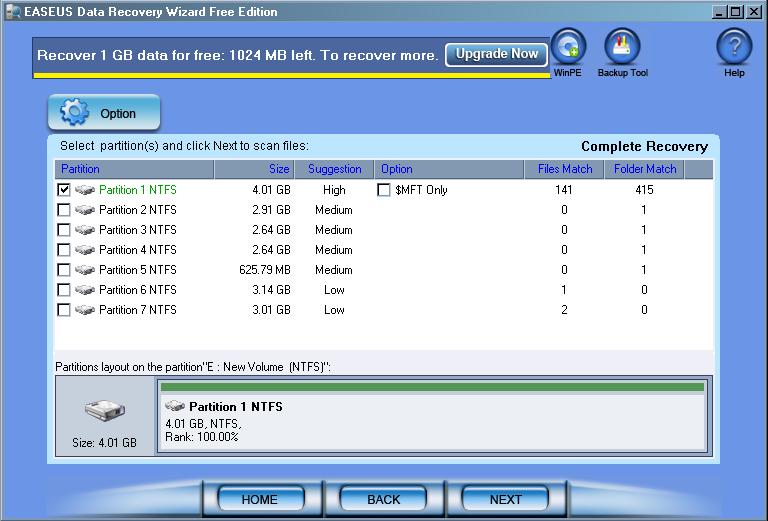Sort by the Folder Match column header
The image size is (768, 521).
644,169
